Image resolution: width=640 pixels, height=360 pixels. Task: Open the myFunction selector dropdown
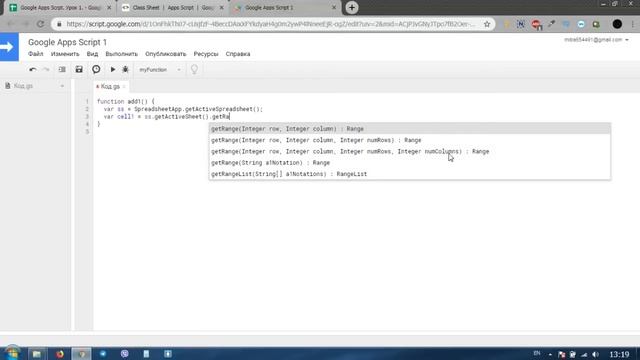click(160, 70)
